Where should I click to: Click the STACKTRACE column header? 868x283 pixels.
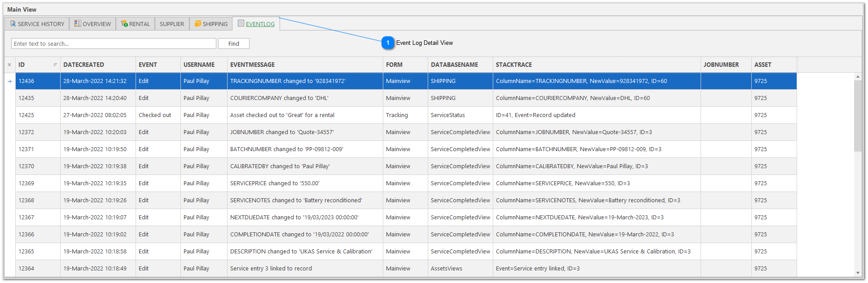(x=596, y=65)
